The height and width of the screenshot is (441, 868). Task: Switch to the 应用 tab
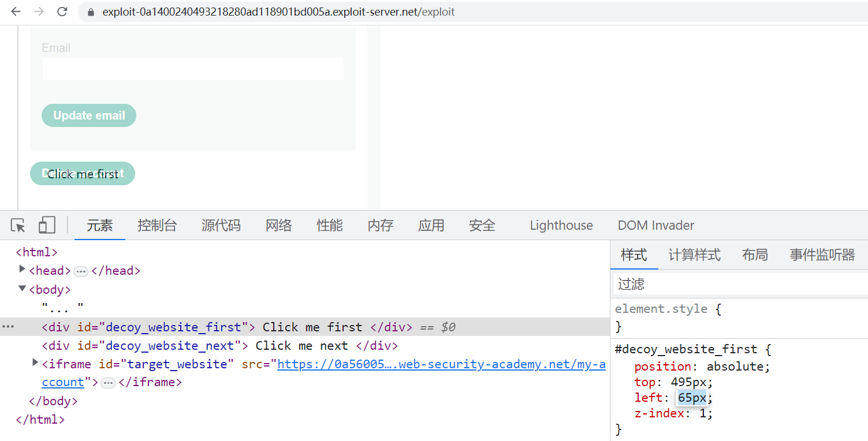(431, 225)
